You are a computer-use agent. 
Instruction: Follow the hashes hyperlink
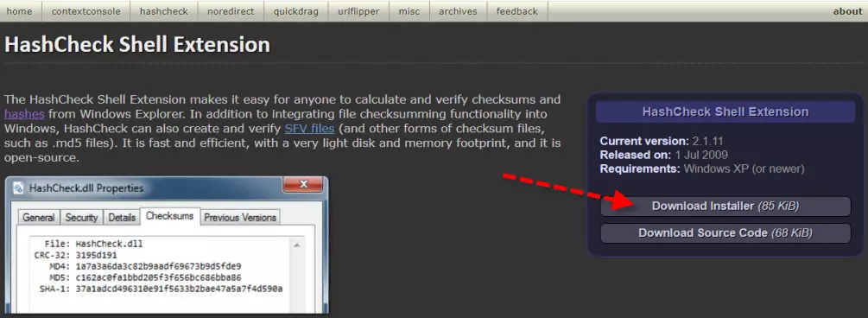point(24,114)
